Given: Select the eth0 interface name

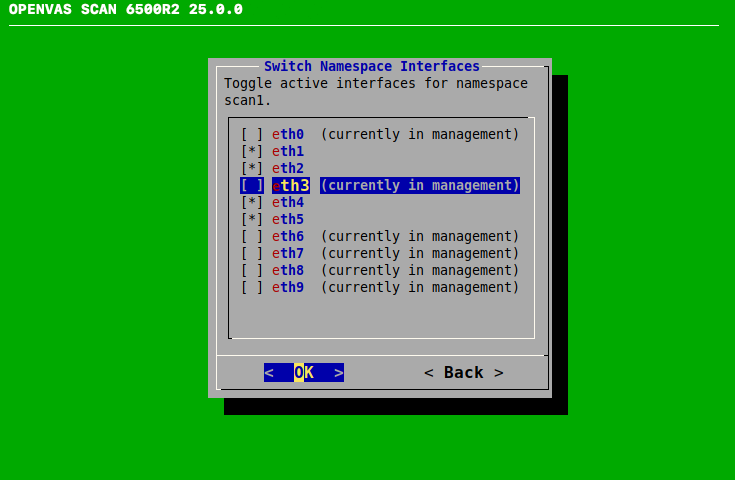Looking at the screenshot, I should point(288,134).
